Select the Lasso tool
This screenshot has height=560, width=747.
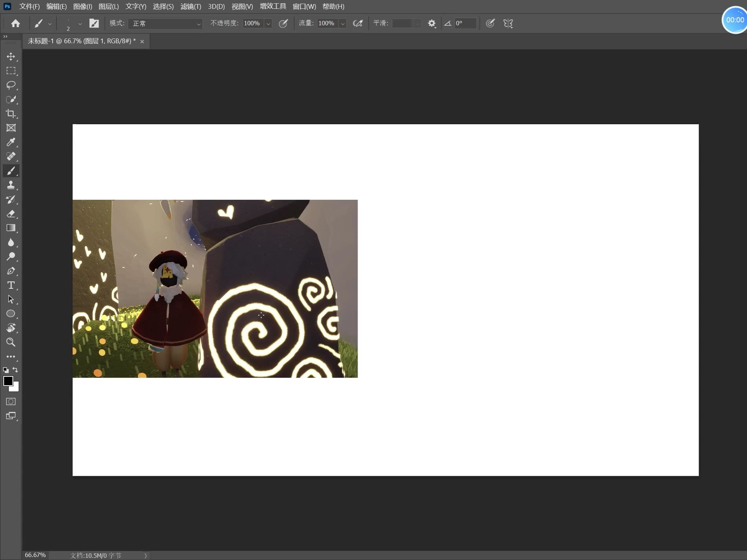pyautogui.click(x=11, y=85)
